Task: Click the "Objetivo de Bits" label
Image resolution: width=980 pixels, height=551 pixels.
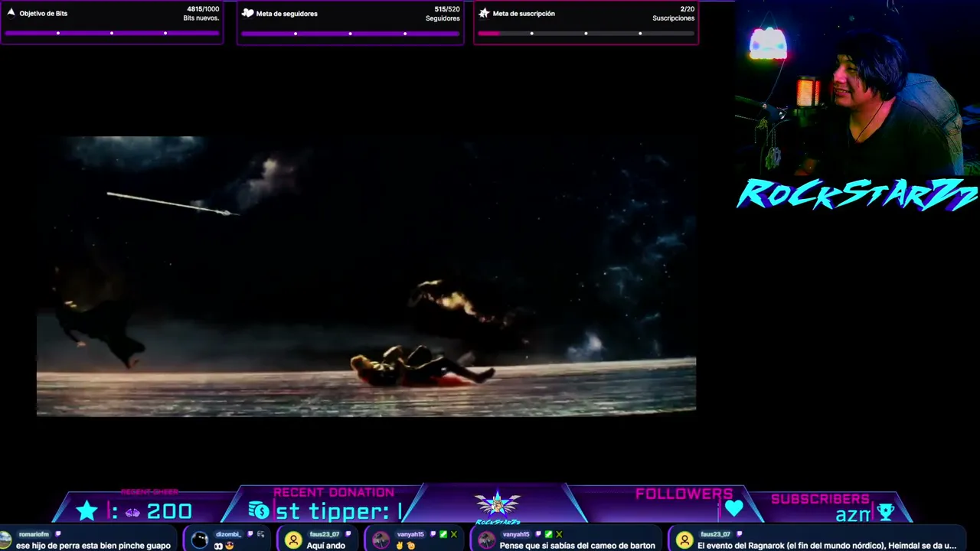Action: pyautogui.click(x=44, y=14)
